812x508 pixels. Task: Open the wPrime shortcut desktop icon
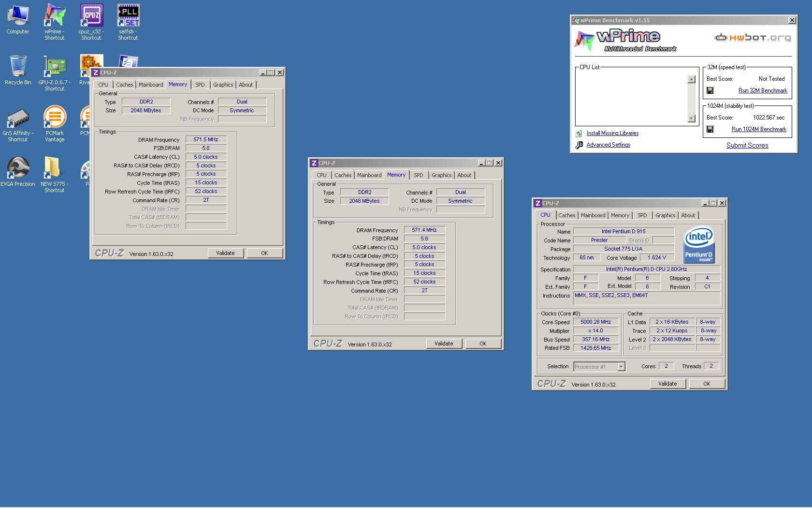(x=55, y=22)
